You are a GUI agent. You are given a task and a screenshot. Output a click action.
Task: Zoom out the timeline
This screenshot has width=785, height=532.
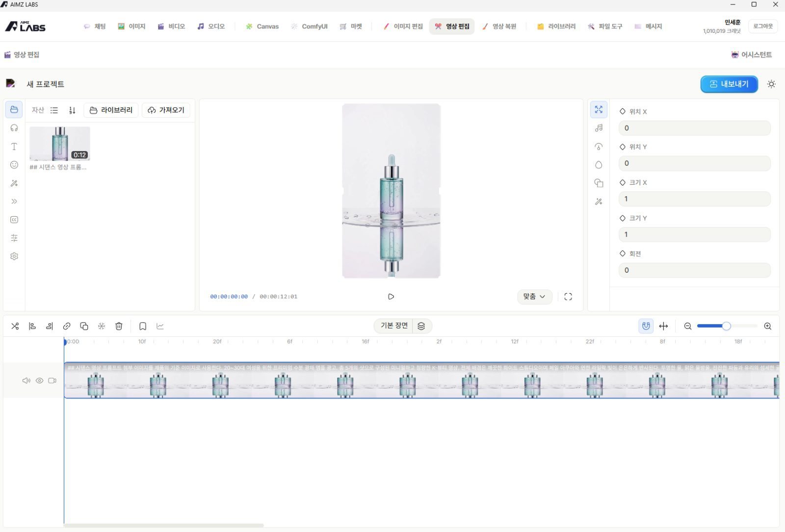coord(688,326)
